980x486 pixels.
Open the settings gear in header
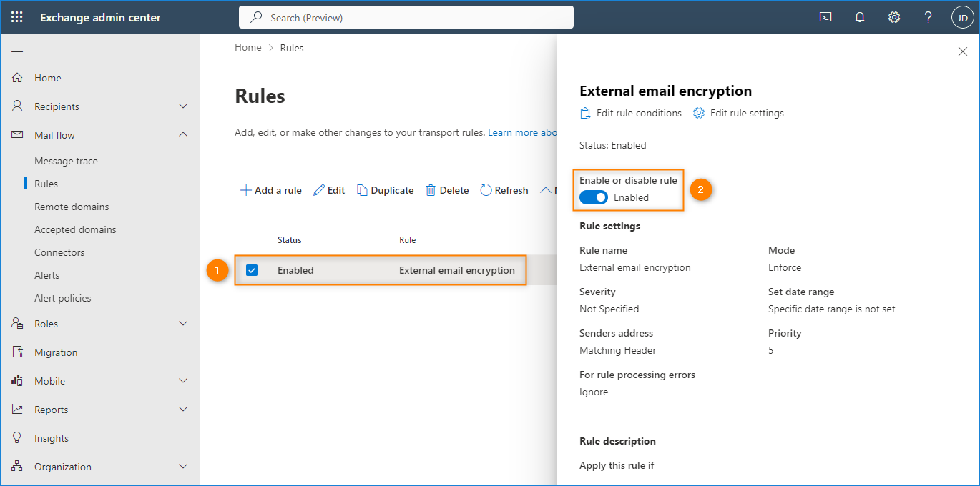point(894,17)
